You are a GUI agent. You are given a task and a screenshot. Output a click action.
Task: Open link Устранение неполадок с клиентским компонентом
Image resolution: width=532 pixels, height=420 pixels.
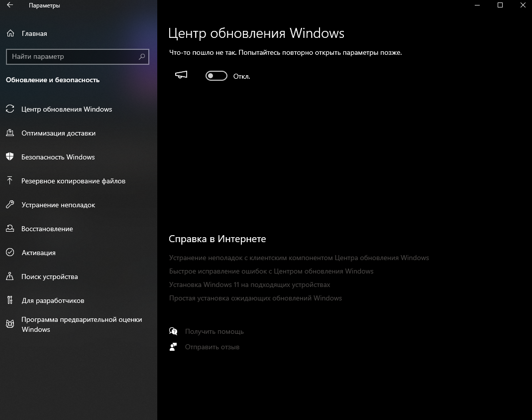(x=299, y=258)
